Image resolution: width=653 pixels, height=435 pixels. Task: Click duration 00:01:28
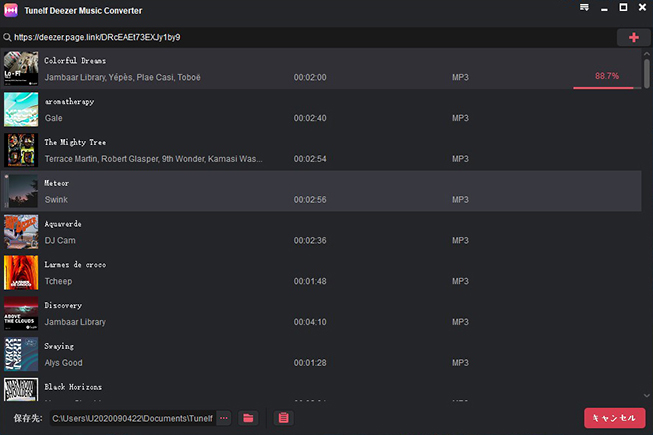[x=310, y=363]
